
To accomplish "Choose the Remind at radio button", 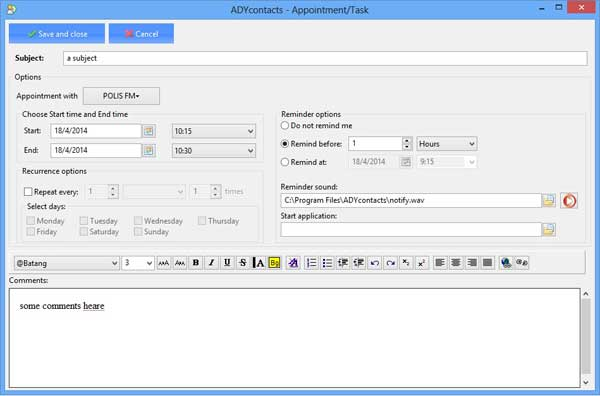I will click(285, 162).
